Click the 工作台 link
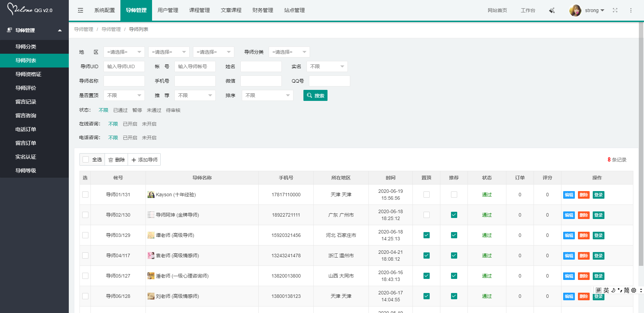Viewport: 644px width, 313px height. pyautogui.click(x=528, y=10)
